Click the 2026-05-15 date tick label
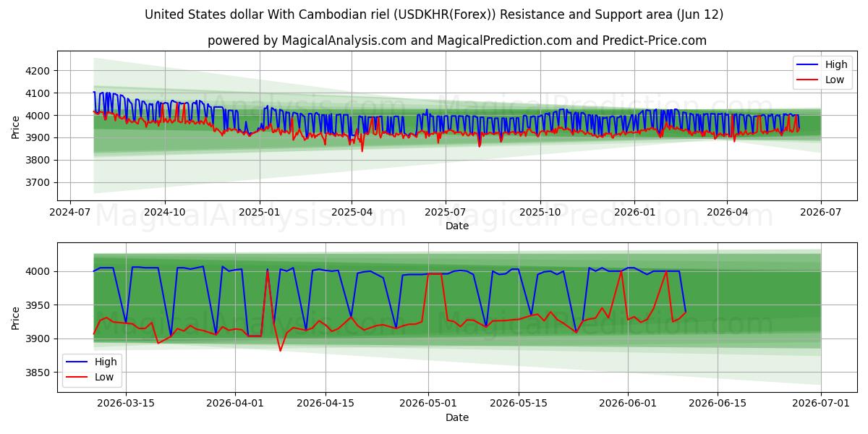Viewport: 868px width, 434px height. [x=519, y=404]
